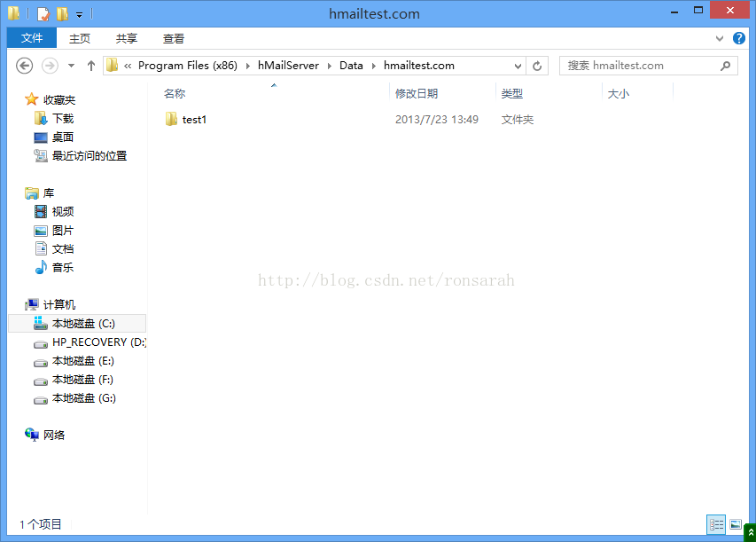Image resolution: width=756 pixels, height=542 pixels.
Task: Maximize the hmailtest.com window
Action: click(x=698, y=10)
